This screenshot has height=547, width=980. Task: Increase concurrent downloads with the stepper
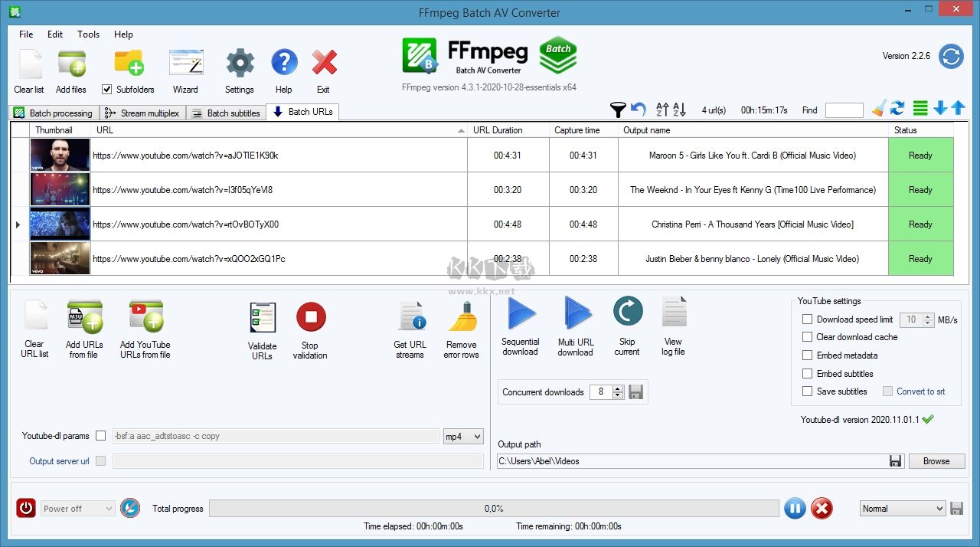coord(617,388)
